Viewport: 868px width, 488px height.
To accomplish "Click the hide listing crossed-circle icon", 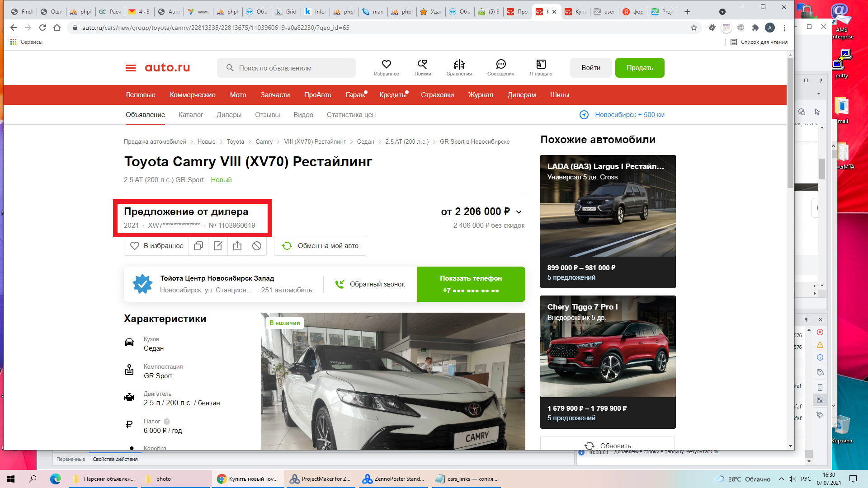I will [x=257, y=246].
